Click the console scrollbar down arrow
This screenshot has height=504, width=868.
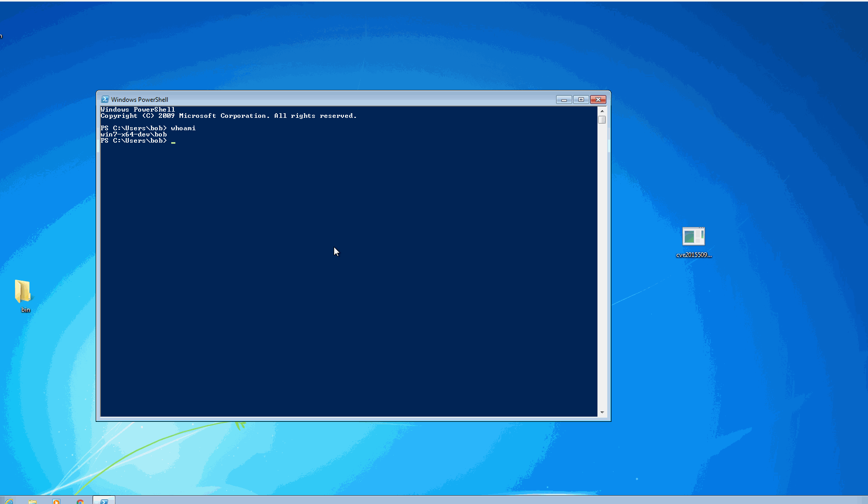pos(602,412)
